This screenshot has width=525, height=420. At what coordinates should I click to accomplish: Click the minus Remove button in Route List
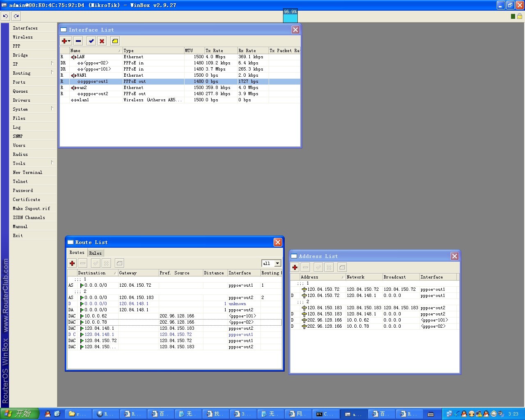pyautogui.click(x=83, y=263)
